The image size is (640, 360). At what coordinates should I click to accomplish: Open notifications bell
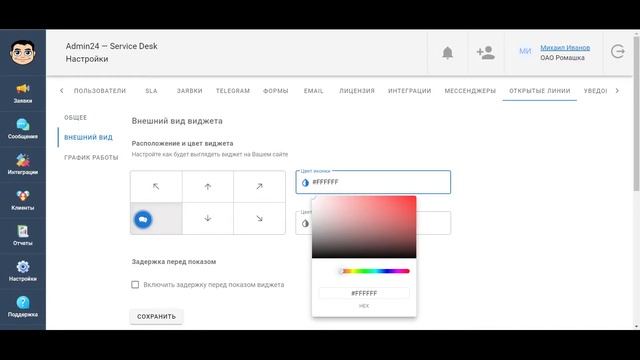tap(448, 53)
